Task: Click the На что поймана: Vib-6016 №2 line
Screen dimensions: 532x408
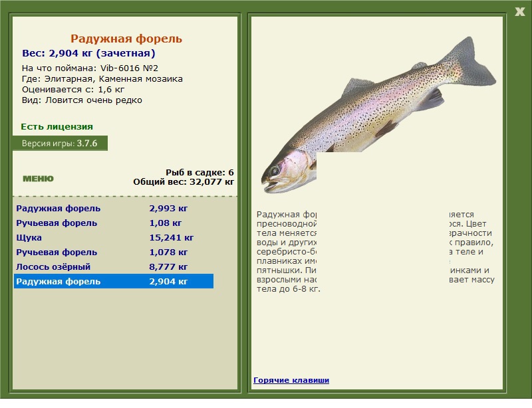Action: click(90, 68)
